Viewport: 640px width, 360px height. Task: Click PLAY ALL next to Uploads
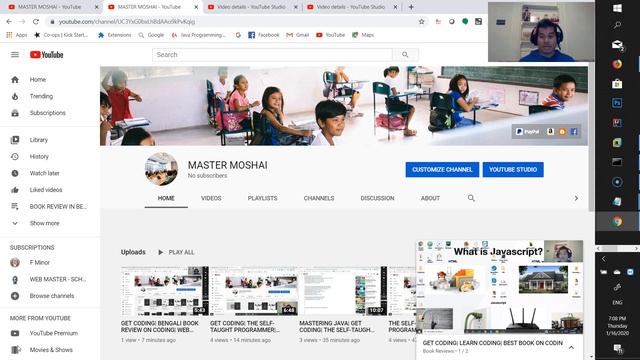pyautogui.click(x=176, y=253)
